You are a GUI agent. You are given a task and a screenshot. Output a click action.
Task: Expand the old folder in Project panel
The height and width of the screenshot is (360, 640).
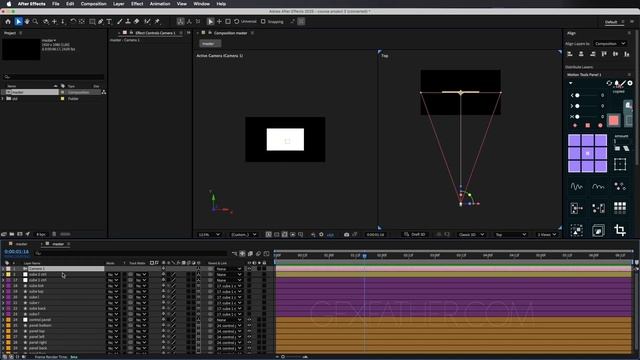(3, 98)
